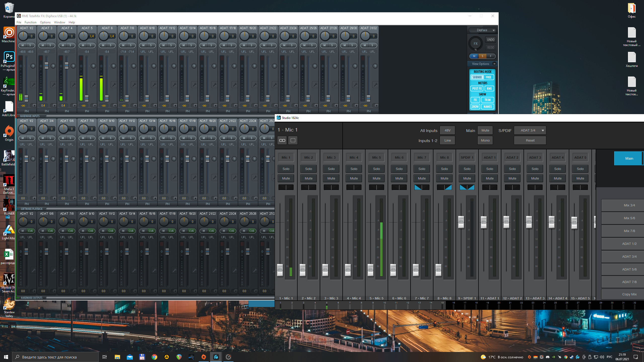Open TotalMix Help menu
The width and height of the screenshot is (644, 362).
[x=72, y=22]
